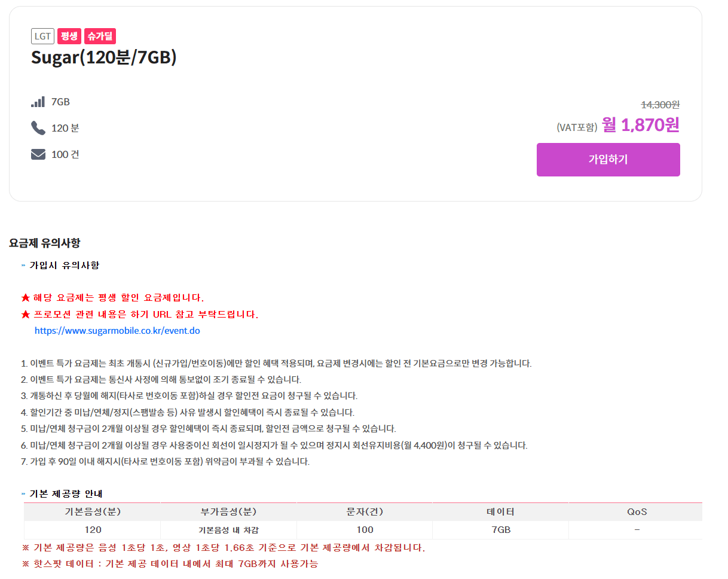Click the data usage bars icon beside 7GB

[x=37, y=101]
